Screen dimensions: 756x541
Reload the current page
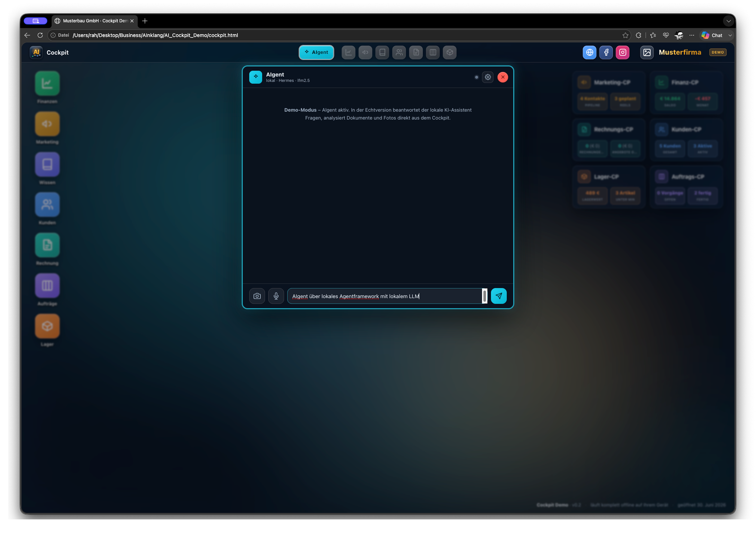[x=40, y=35]
